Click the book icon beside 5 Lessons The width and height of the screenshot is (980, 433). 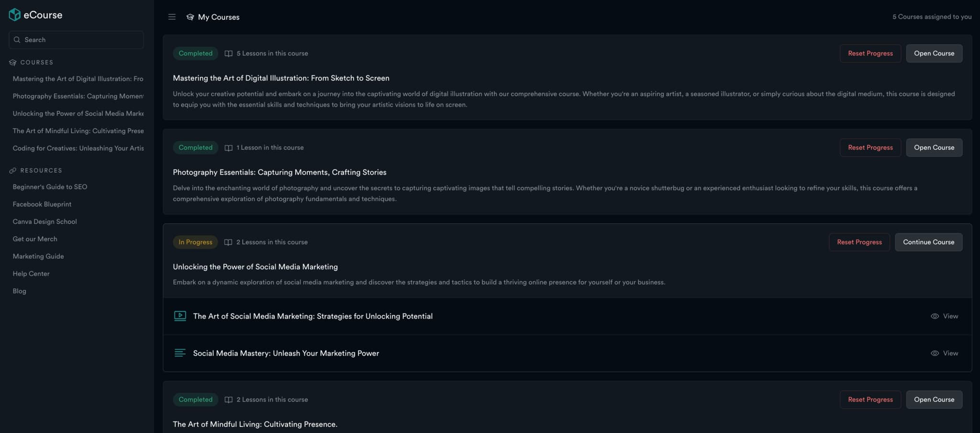point(229,54)
